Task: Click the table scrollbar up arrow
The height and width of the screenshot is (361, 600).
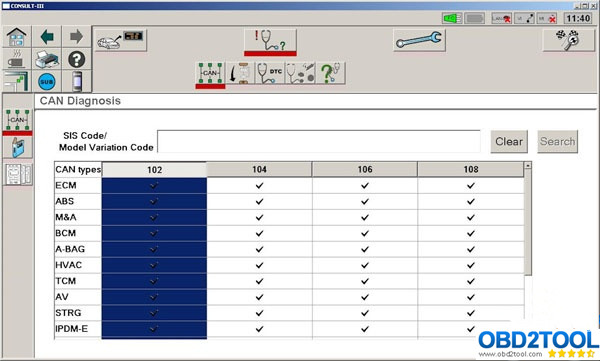Action: [x=528, y=165]
